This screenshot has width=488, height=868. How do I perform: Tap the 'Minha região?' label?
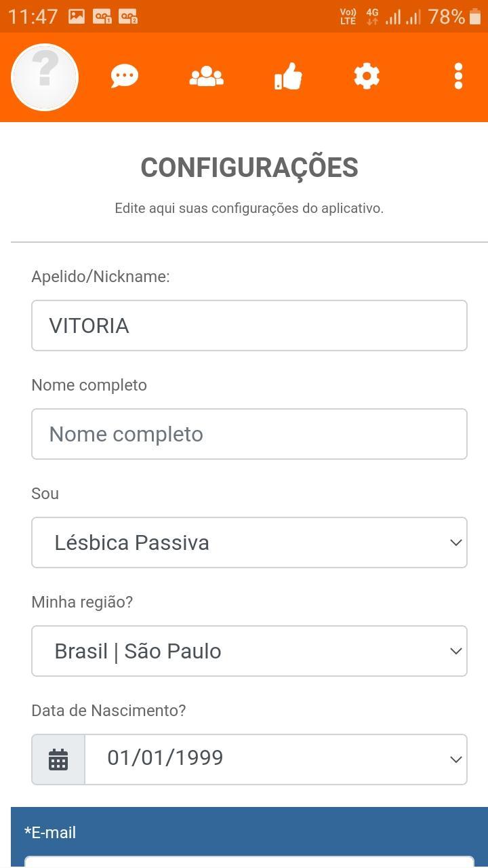[x=82, y=602]
